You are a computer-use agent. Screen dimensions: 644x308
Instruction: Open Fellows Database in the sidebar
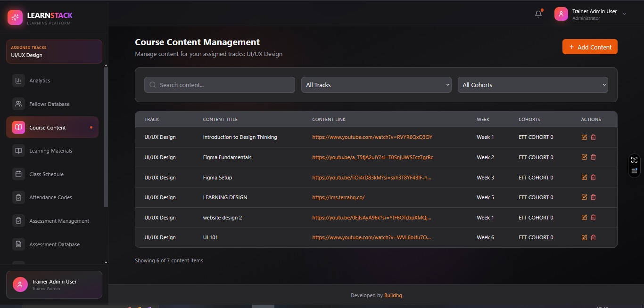pos(49,104)
